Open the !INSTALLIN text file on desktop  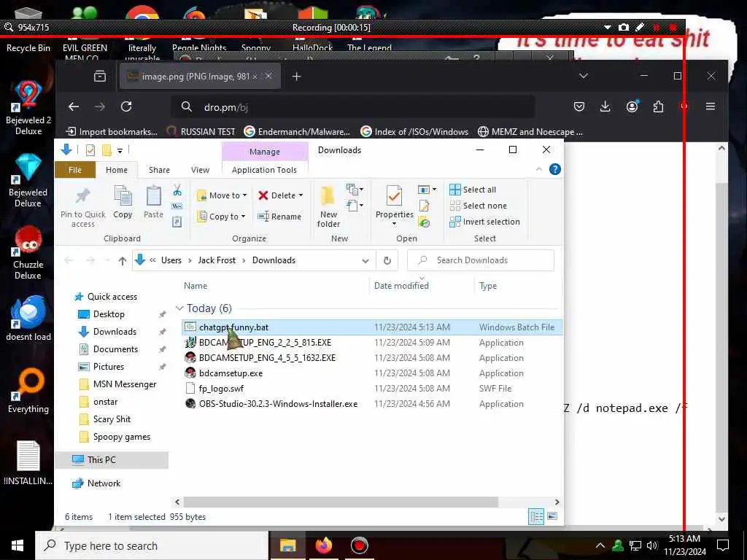(28, 463)
